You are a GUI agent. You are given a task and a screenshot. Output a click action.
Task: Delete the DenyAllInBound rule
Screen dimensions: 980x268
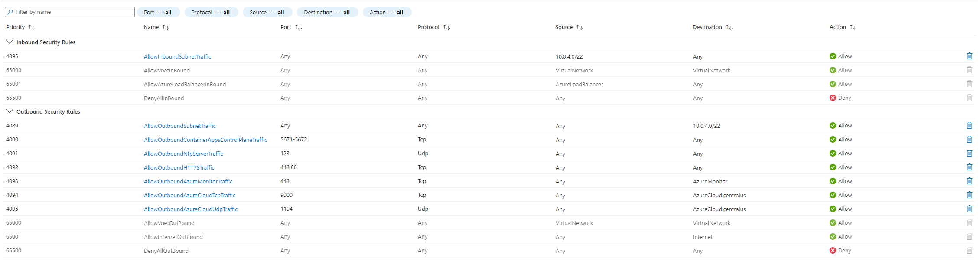point(970,98)
